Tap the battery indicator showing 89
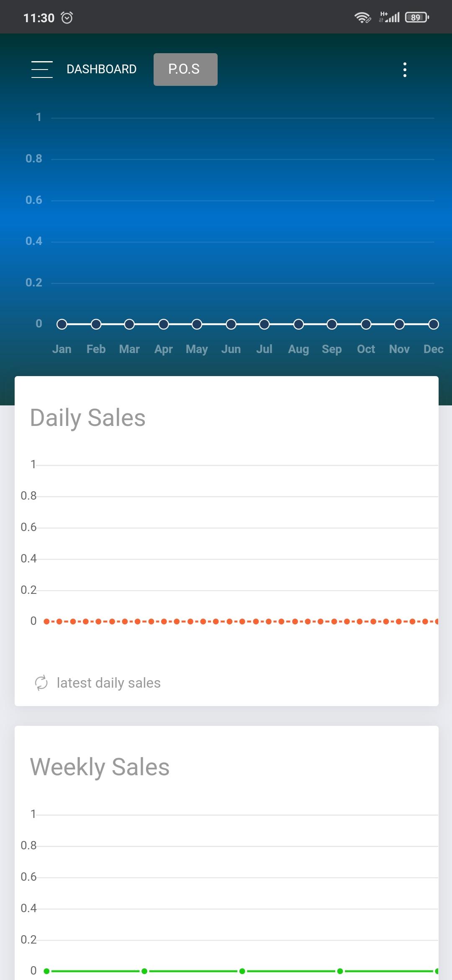The width and height of the screenshot is (452, 980). (417, 18)
